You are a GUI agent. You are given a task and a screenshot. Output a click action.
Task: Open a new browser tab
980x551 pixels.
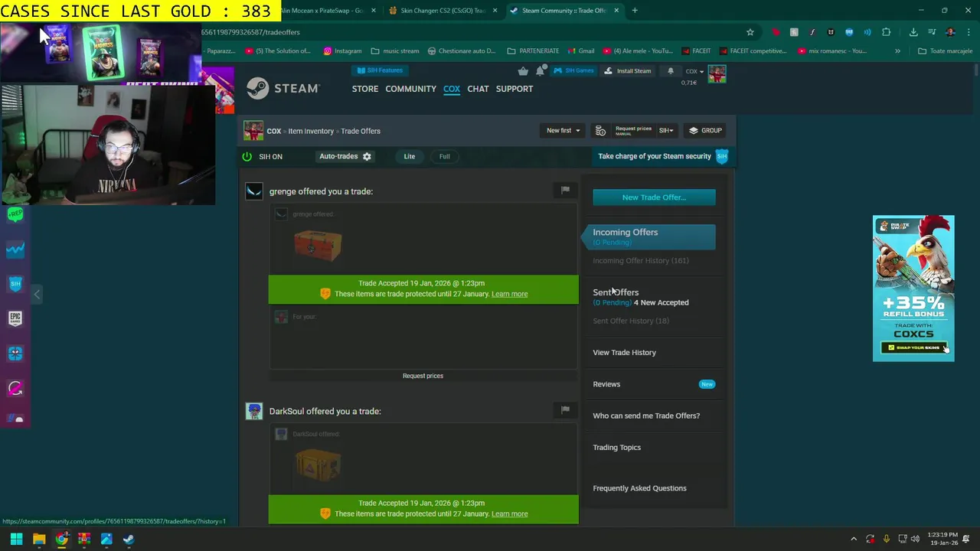635,11
